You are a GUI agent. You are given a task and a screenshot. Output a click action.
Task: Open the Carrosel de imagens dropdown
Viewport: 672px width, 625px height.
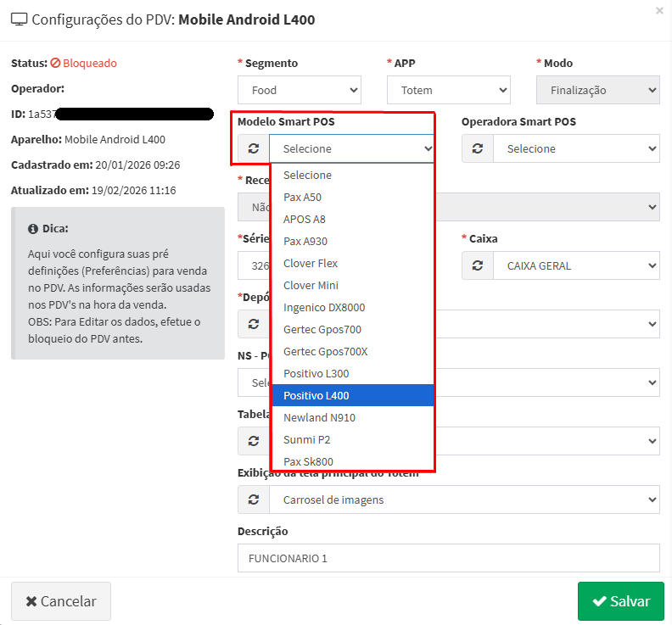(x=463, y=499)
